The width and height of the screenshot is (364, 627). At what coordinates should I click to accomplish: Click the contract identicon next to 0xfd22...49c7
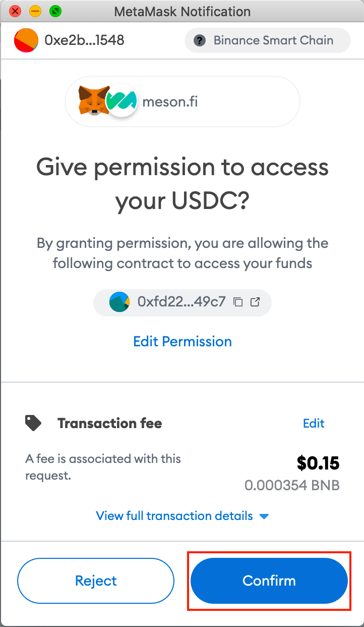pos(119,302)
